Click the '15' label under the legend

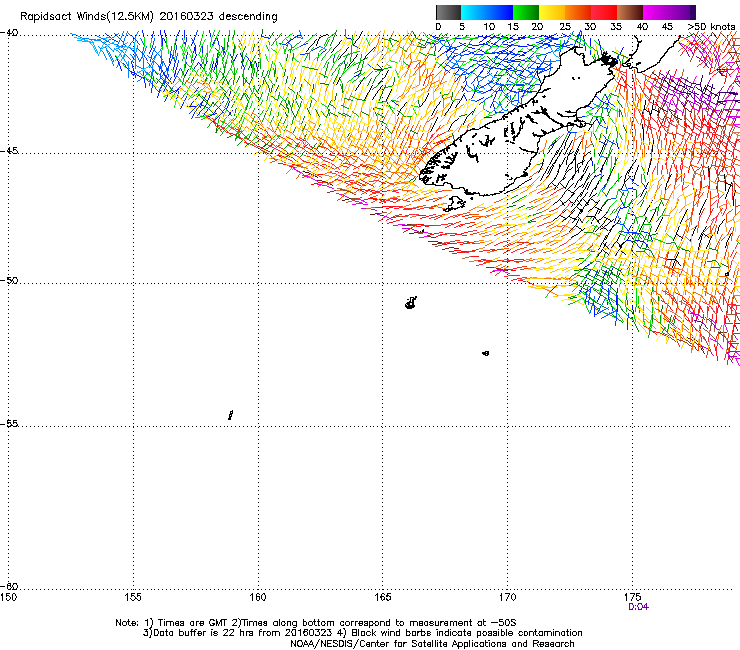coord(513,27)
